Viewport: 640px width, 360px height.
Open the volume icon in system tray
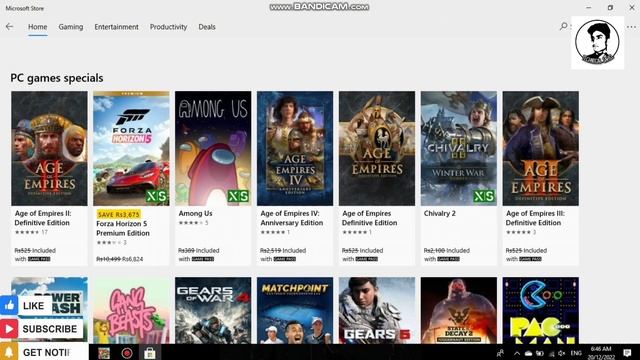(562, 353)
